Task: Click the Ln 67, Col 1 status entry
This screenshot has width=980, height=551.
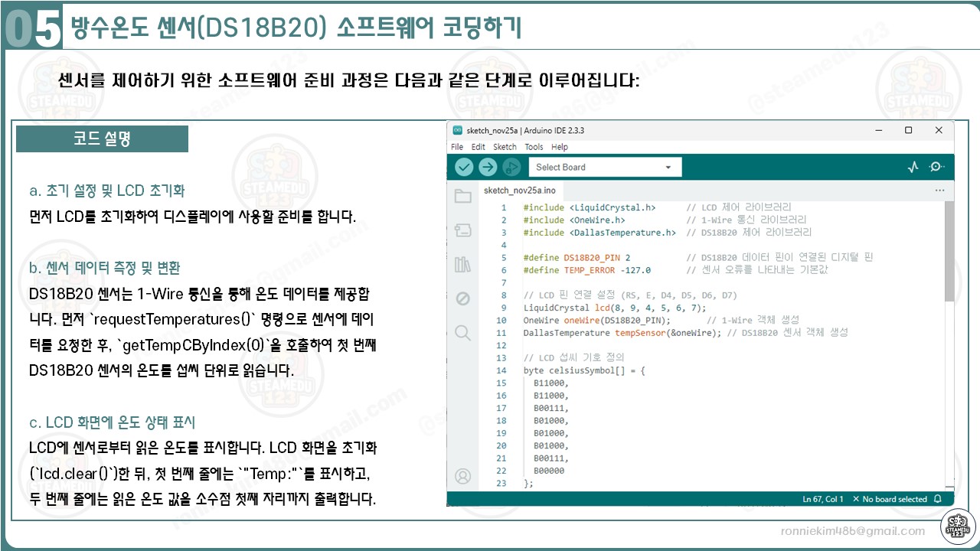Action: [x=823, y=499]
